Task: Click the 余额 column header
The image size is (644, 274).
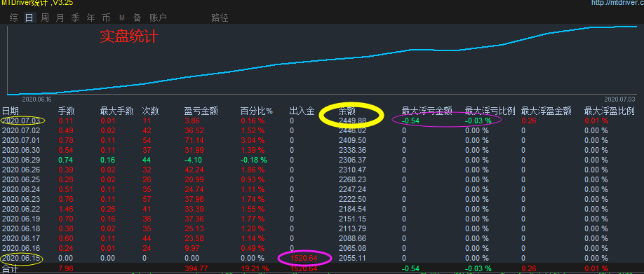Action: click(x=347, y=111)
